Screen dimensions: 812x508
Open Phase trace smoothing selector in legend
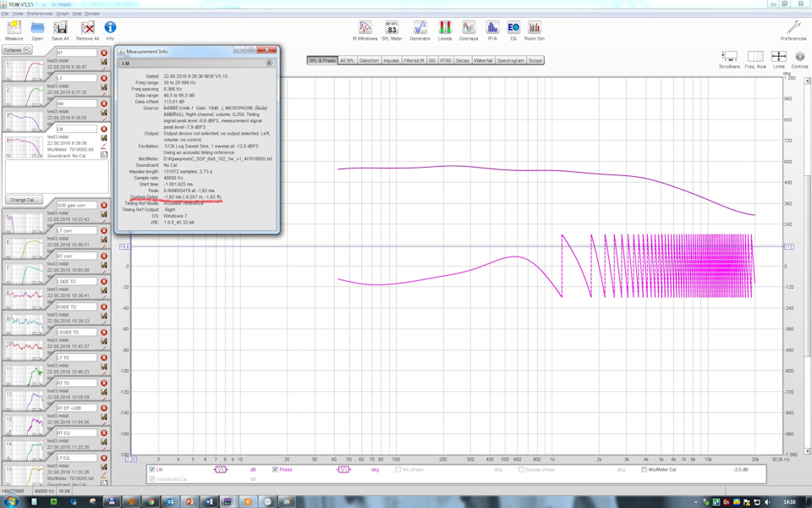point(343,470)
